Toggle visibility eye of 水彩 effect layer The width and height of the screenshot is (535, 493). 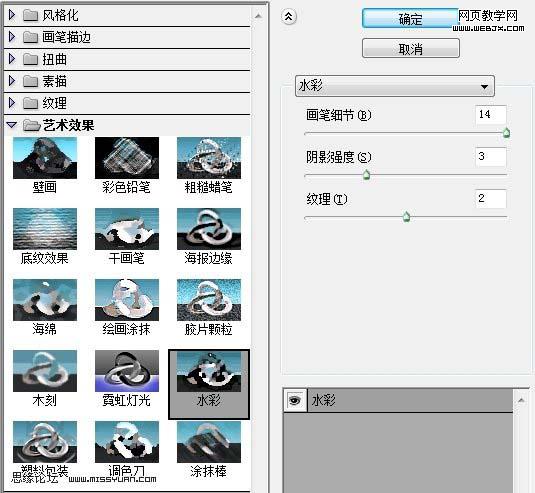point(294,400)
